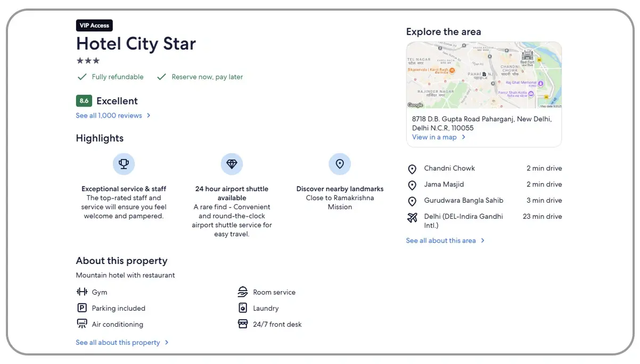The width and height of the screenshot is (640, 364).
Task: Open See all about this property link
Action: pos(119,342)
